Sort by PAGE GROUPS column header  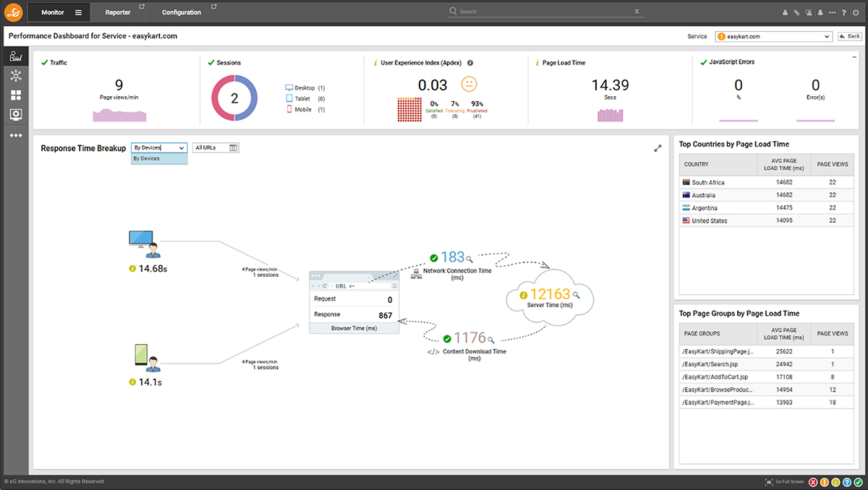pyautogui.click(x=717, y=333)
